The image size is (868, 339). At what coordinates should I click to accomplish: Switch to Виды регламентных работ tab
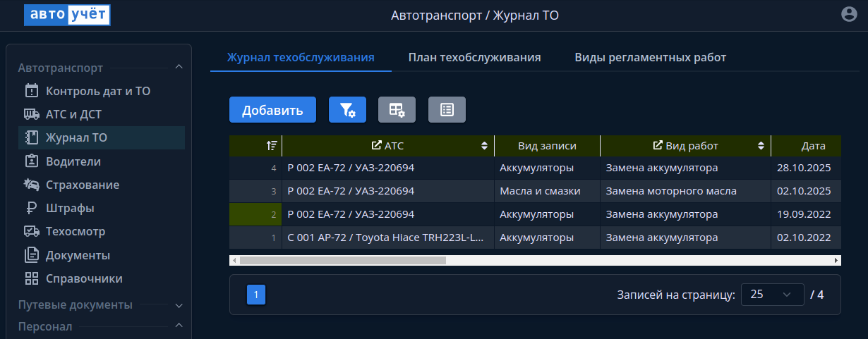click(x=651, y=58)
